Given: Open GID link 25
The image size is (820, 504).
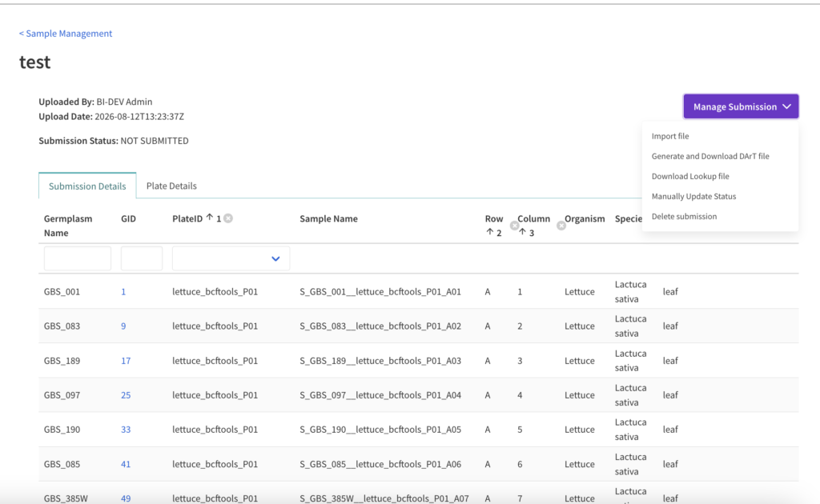Looking at the screenshot, I should tap(126, 395).
